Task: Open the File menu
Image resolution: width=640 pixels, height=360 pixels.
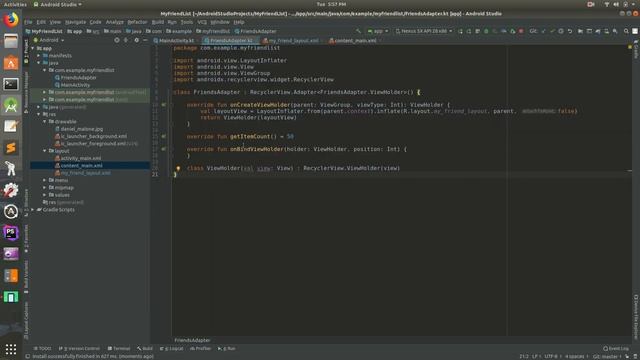Action: 28,22
